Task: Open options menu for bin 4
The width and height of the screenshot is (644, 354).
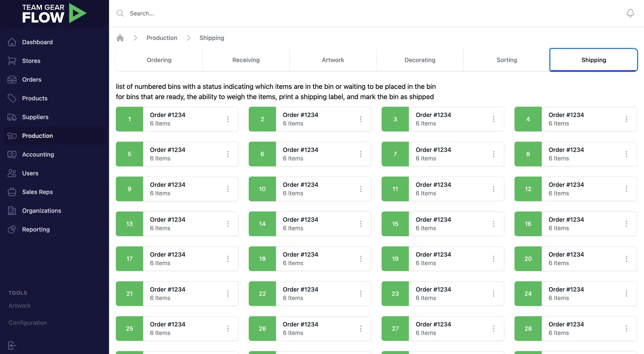Action: click(626, 119)
